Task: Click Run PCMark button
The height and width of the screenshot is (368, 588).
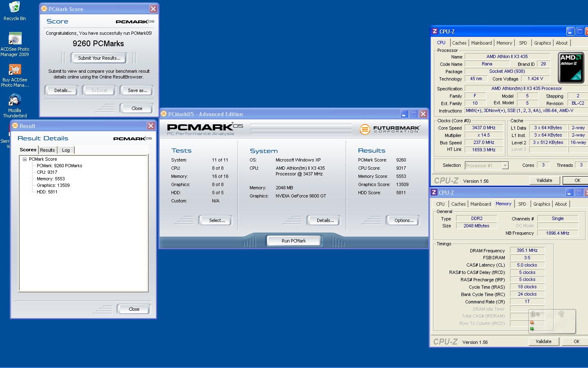Action: coord(294,241)
